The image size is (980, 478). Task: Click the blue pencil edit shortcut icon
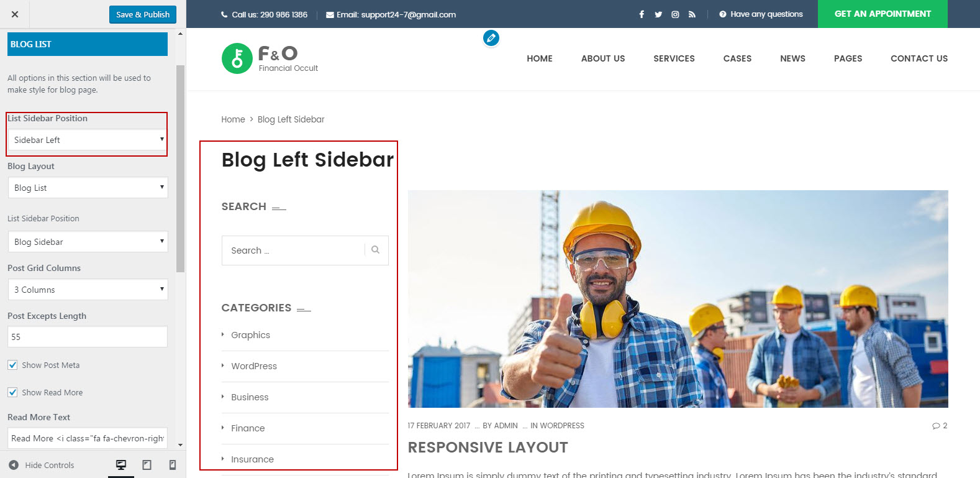[491, 38]
